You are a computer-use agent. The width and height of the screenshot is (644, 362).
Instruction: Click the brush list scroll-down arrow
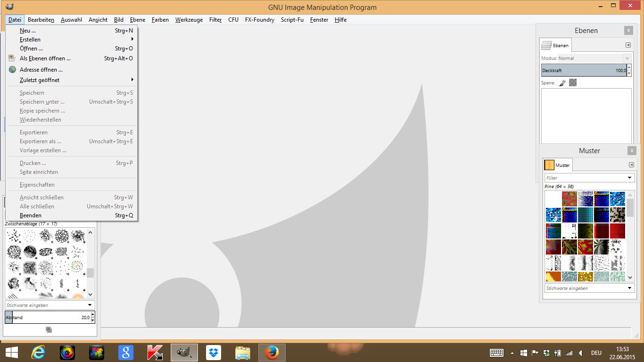[x=91, y=295]
